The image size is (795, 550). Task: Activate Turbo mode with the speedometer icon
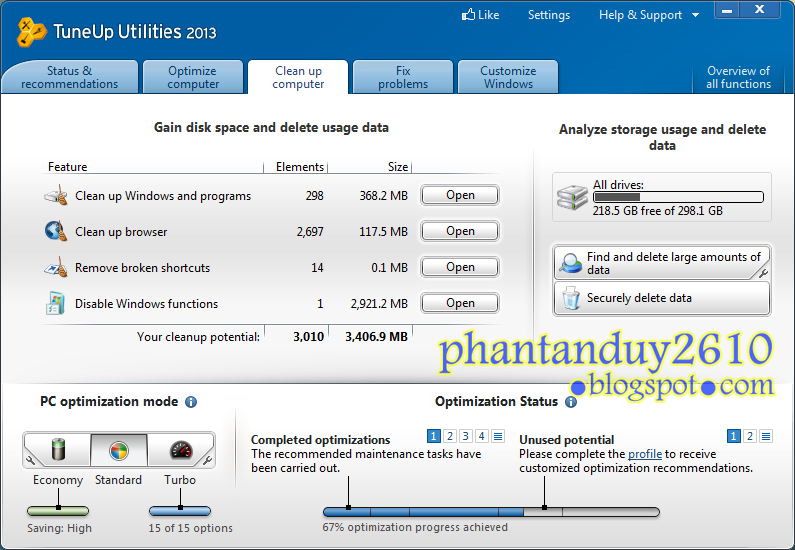click(180, 450)
